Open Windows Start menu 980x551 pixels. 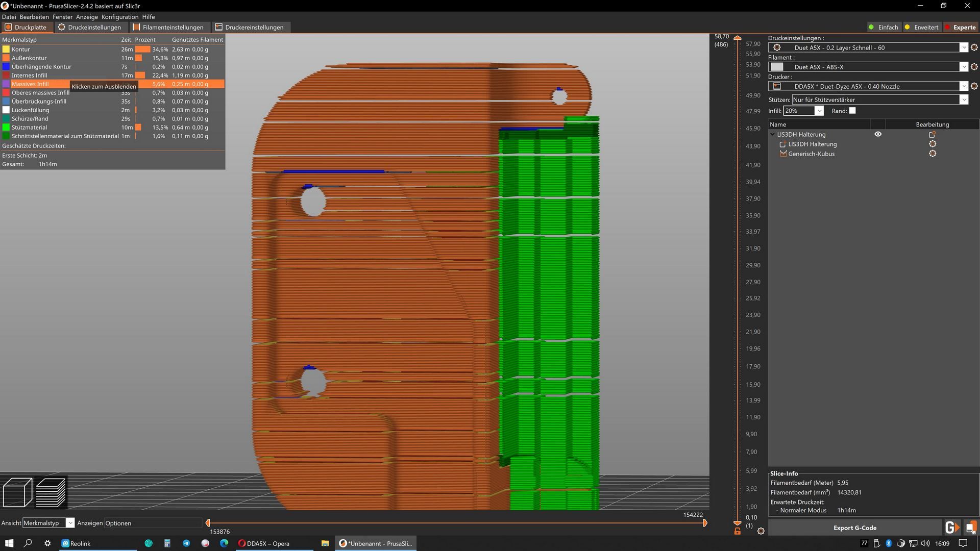(x=9, y=543)
